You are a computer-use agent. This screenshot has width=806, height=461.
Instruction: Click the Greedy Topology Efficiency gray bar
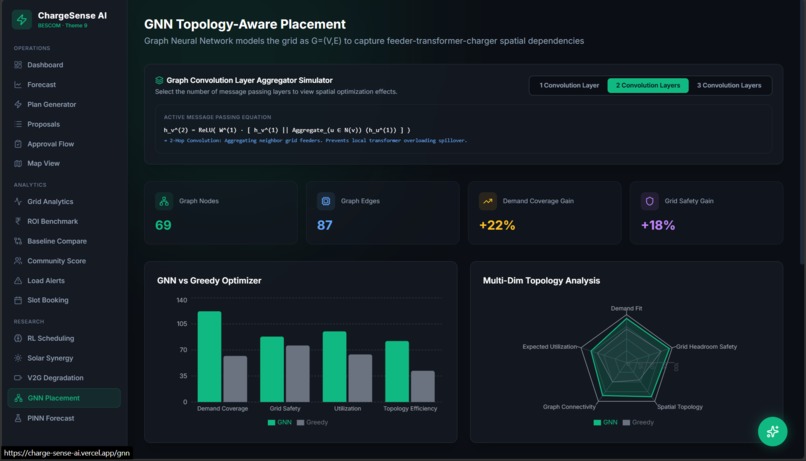pyautogui.click(x=423, y=386)
